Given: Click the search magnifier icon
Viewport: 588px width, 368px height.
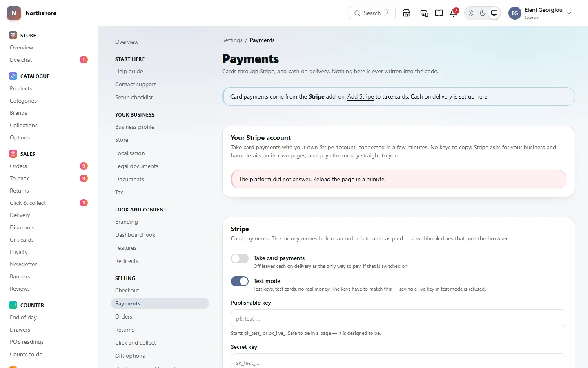Looking at the screenshot, I should 357,13.
